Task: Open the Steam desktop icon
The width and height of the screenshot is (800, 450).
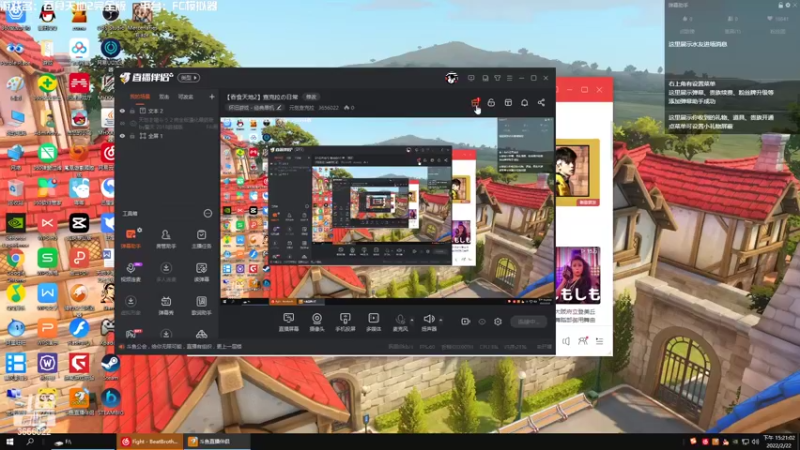Action: pyautogui.click(x=110, y=366)
